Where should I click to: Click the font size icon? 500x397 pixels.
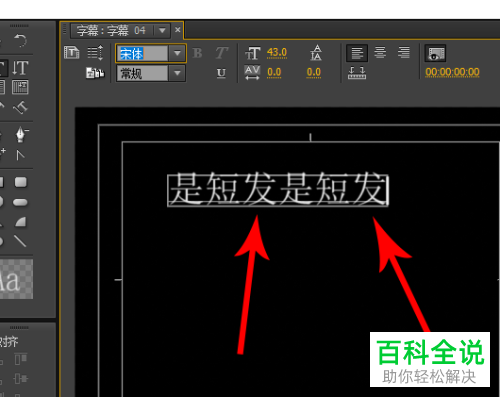tap(252, 53)
